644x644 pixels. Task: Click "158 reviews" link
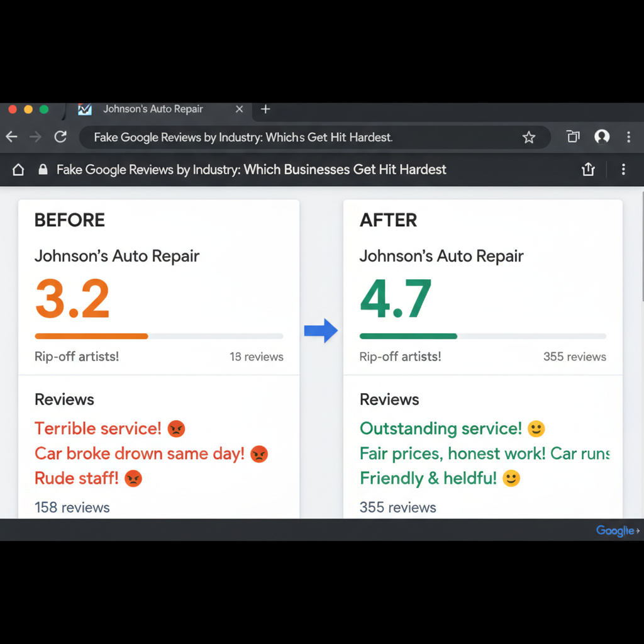[x=72, y=508]
